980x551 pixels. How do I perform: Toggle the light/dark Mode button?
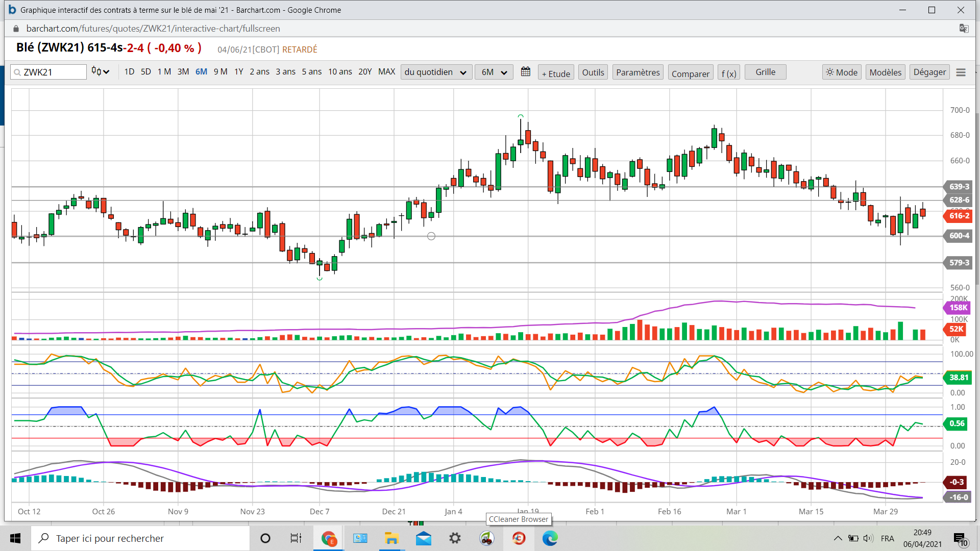pyautogui.click(x=842, y=72)
